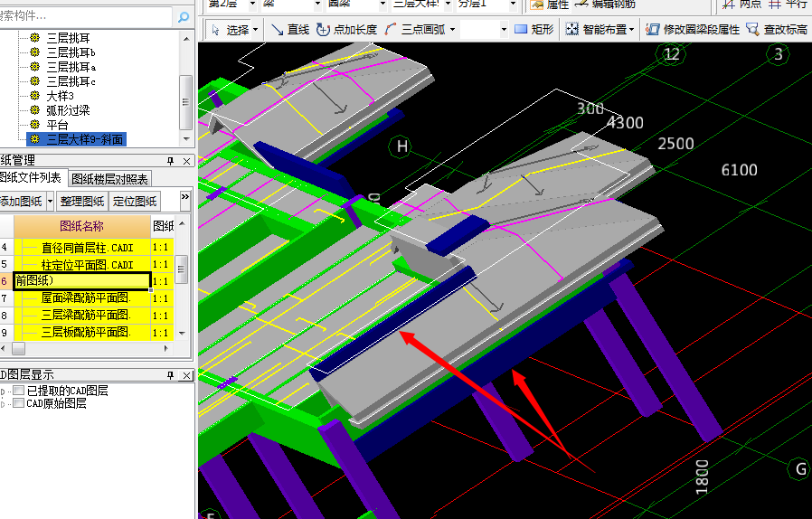Click the 编辑钢筋 edit rebar tool
The width and height of the screenshot is (812, 519).
(x=605, y=5)
